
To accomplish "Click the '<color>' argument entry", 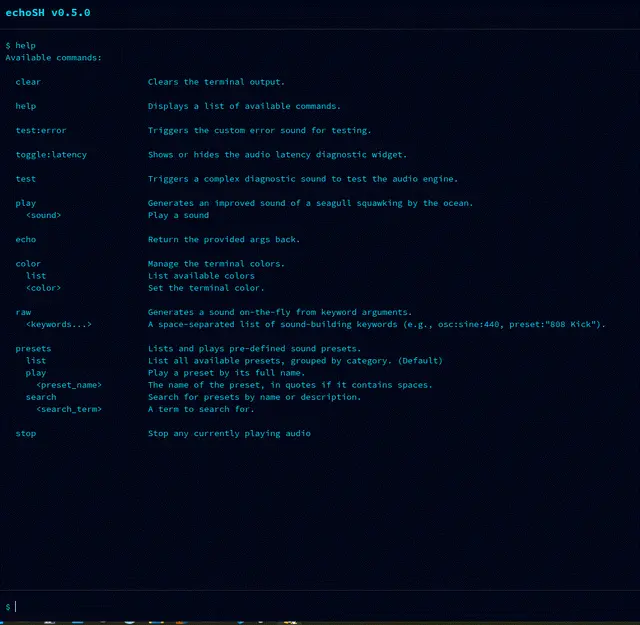I will 43,288.
